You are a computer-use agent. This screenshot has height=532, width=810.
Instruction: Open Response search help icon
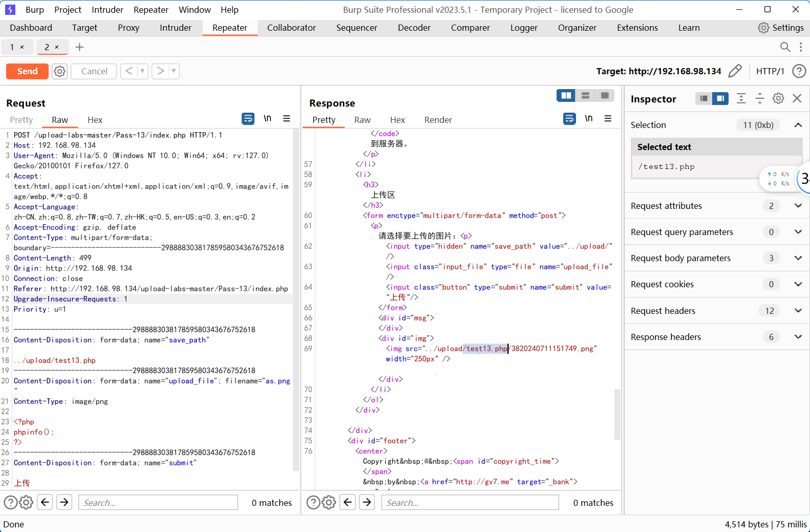[313, 502]
